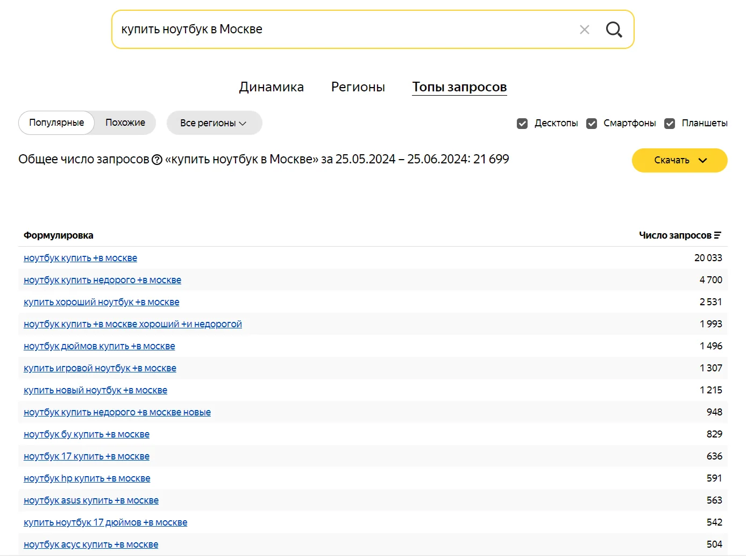The width and height of the screenshot is (746, 560).
Task: Open link 'ноутбук бу купить +в москве'
Action: pyautogui.click(x=87, y=434)
